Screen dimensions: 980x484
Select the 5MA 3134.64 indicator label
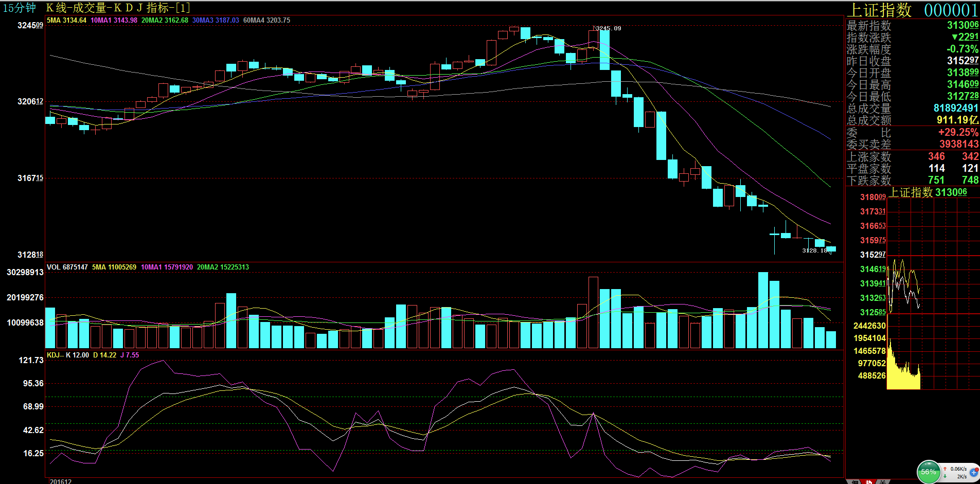click(x=66, y=21)
